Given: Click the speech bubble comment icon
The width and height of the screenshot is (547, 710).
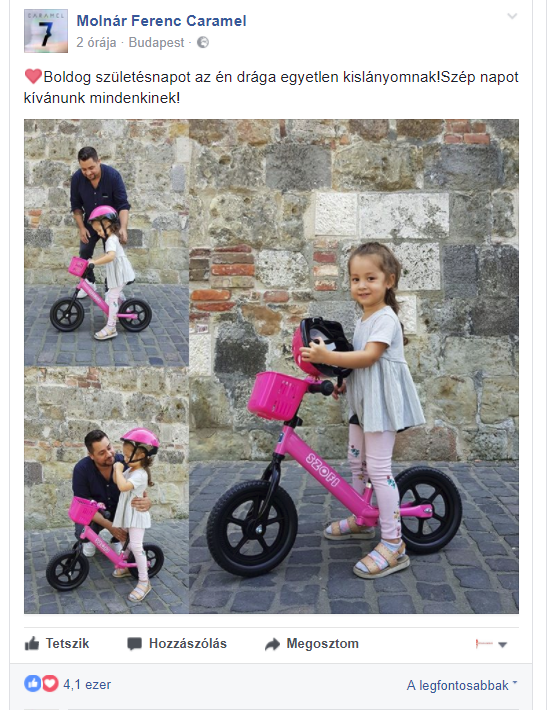Looking at the screenshot, I should coord(134,644).
